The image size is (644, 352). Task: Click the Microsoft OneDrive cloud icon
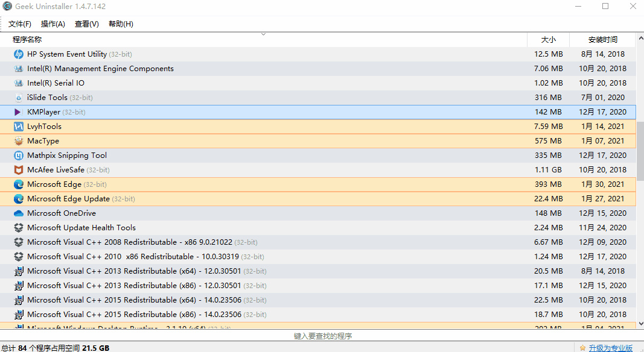[19, 213]
